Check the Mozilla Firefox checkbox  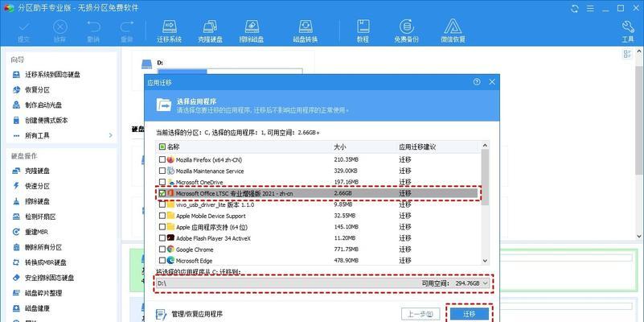pos(162,159)
